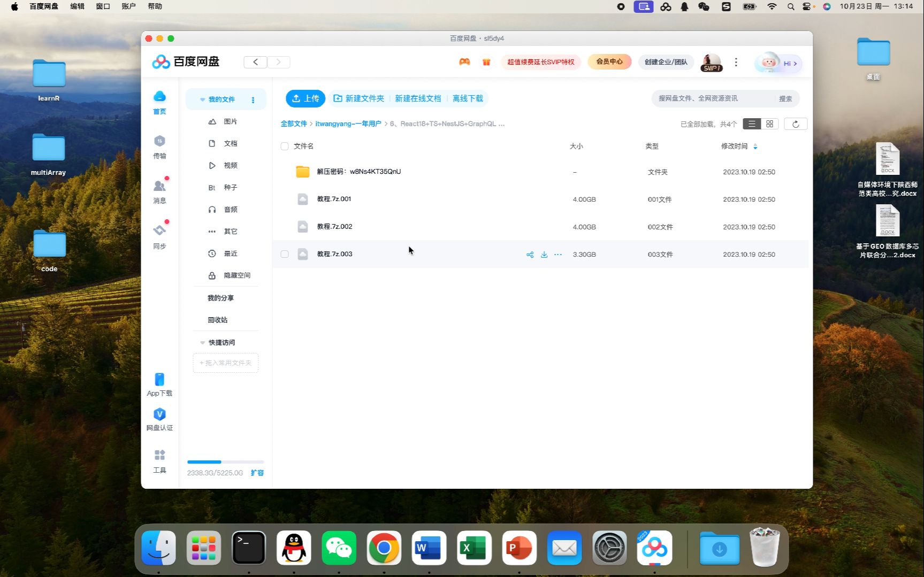Open 我的文件 three-dot options

pyautogui.click(x=253, y=100)
